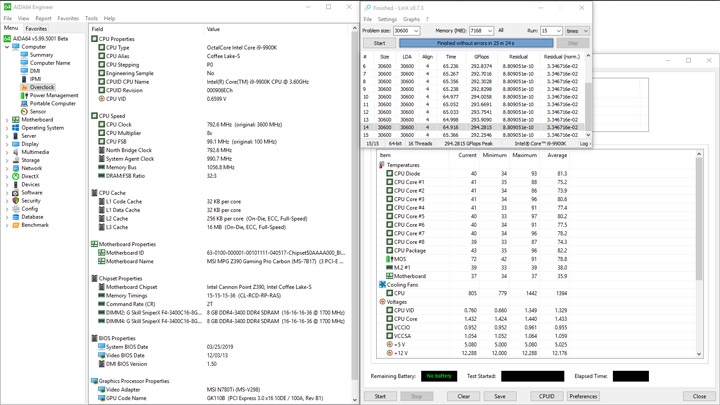Viewport: 720px width, 405px height.
Task: Open the Preferences button
Action: coord(583,396)
